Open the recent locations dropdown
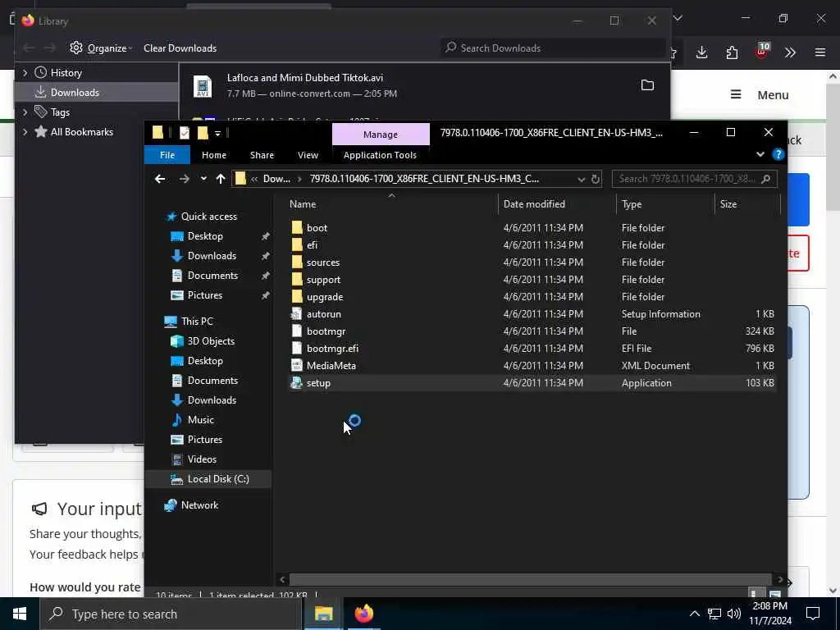Screen dimensions: 840x630 pyautogui.click(x=203, y=179)
